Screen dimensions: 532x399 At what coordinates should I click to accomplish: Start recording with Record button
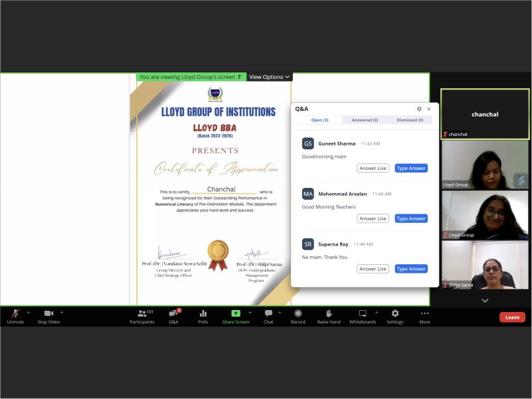[298, 317]
